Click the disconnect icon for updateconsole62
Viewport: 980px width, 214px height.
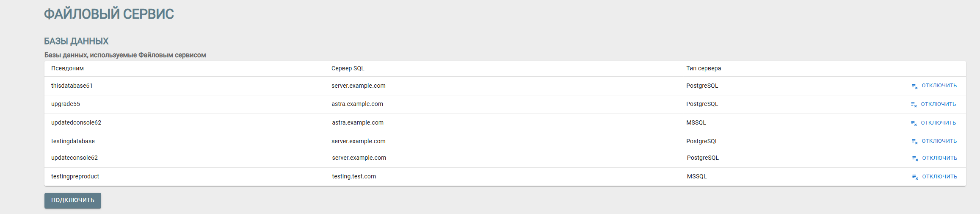[x=915, y=158]
